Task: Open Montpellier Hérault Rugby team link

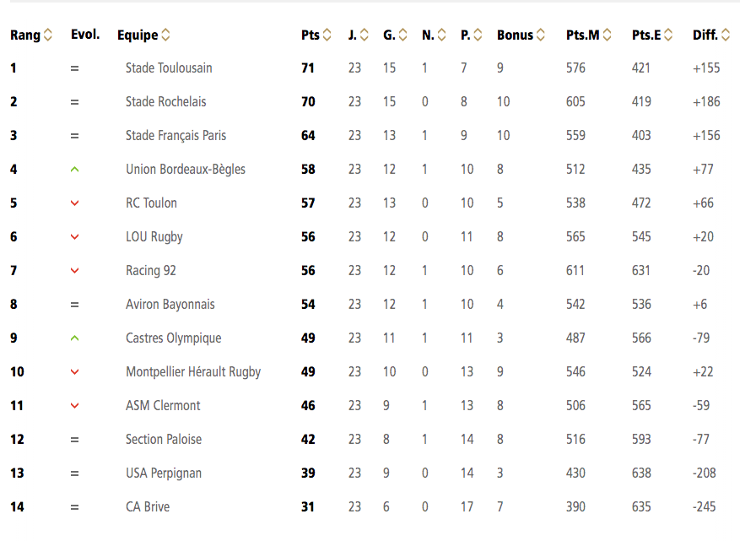Action: click(193, 371)
